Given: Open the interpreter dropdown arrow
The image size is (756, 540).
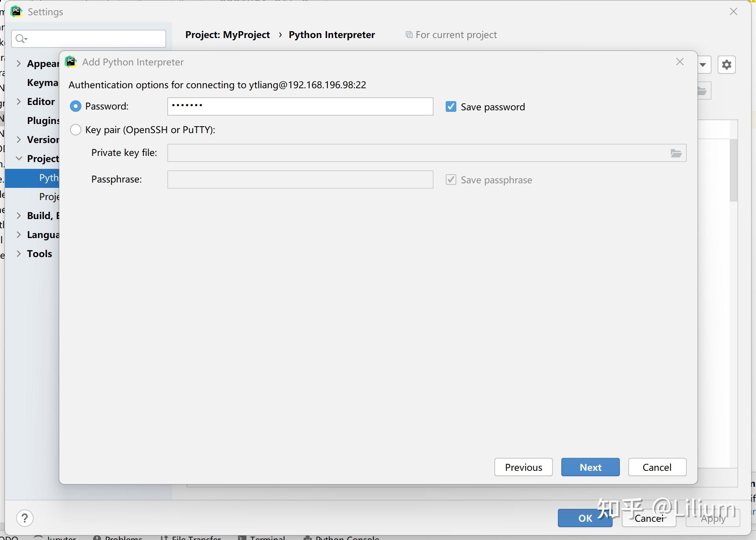Looking at the screenshot, I should coord(703,65).
